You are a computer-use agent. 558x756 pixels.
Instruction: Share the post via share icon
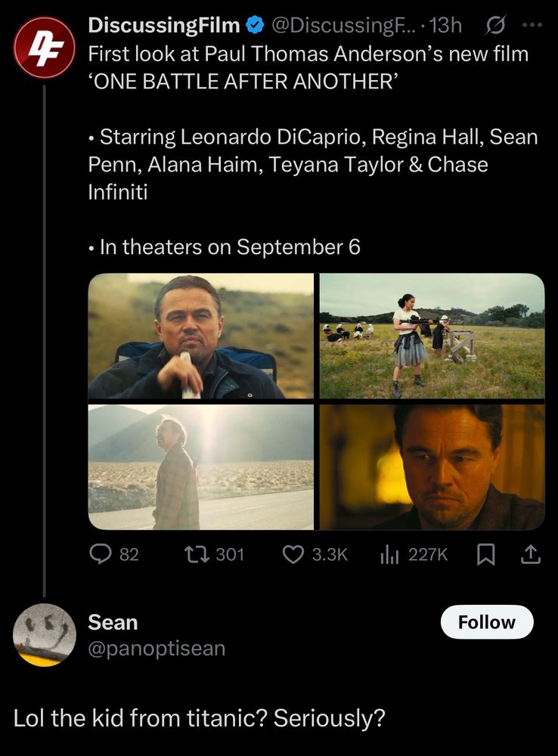531,555
